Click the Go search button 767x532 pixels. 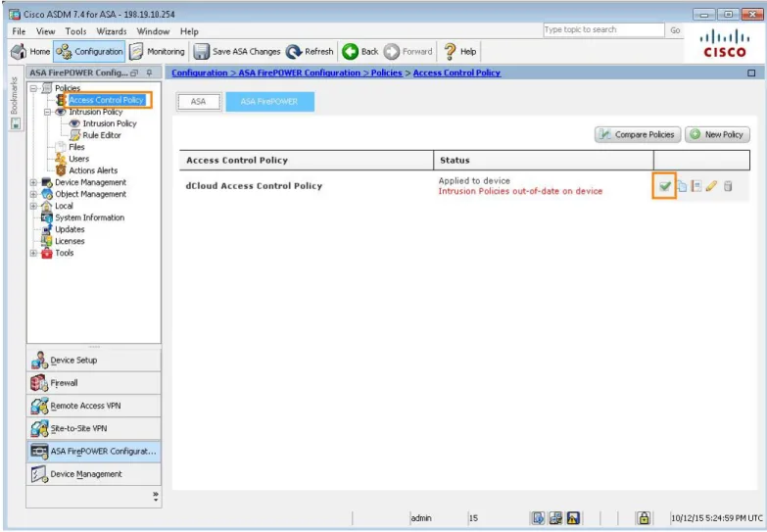click(x=676, y=29)
